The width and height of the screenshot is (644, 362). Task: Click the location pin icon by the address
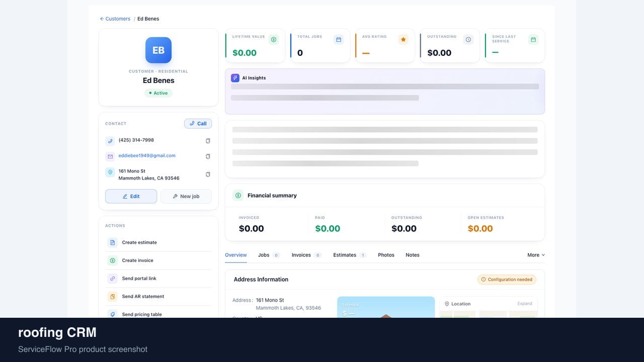coord(110,172)
